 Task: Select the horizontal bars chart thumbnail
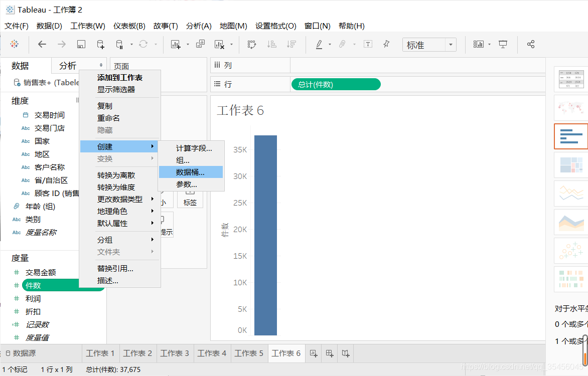click(x=571, y=136)
